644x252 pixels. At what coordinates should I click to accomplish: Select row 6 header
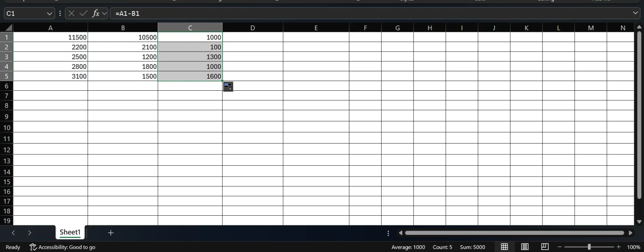(6, 86)
